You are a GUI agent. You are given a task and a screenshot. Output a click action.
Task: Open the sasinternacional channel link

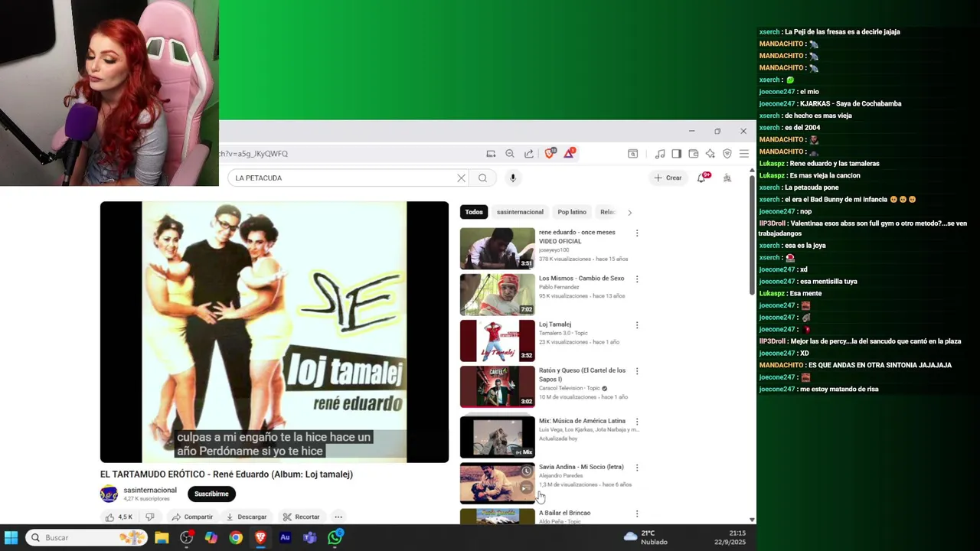150,490
